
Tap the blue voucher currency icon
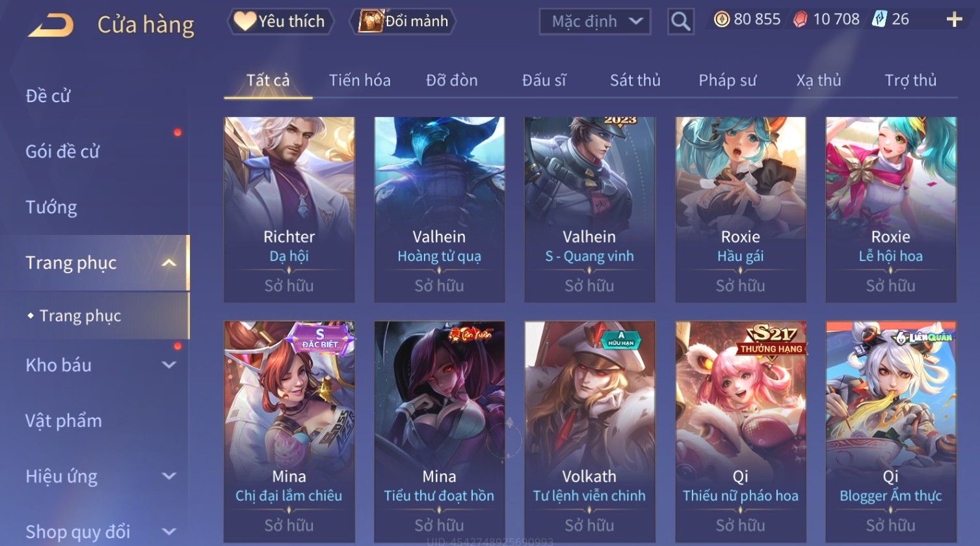coord(879,19)
